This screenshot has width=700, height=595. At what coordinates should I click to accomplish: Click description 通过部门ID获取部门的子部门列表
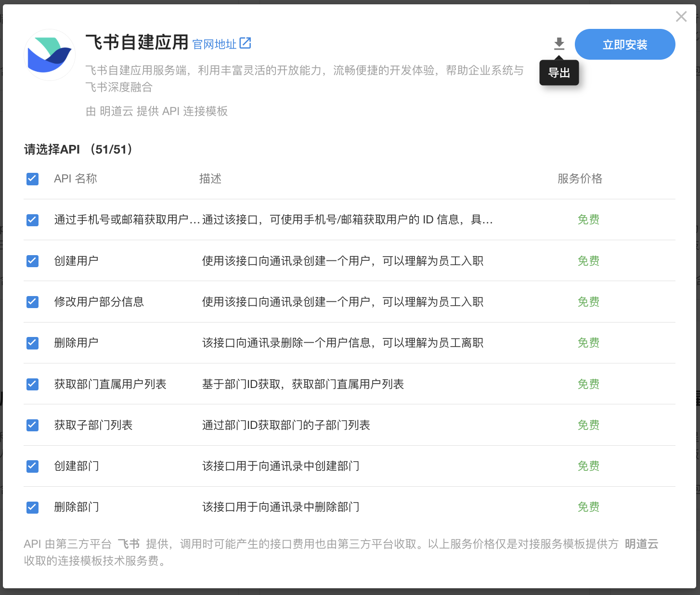pos(286,425)
